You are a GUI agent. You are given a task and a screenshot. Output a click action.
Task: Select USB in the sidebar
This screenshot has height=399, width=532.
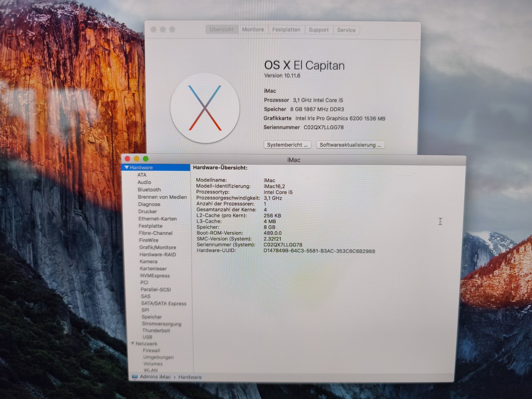(147, 337)
